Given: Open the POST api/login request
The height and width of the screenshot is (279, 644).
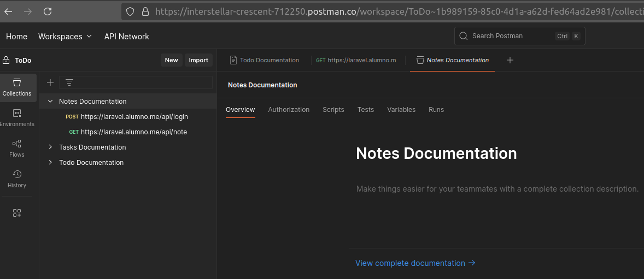Looking at the screenshot, I should pos(126,116).
